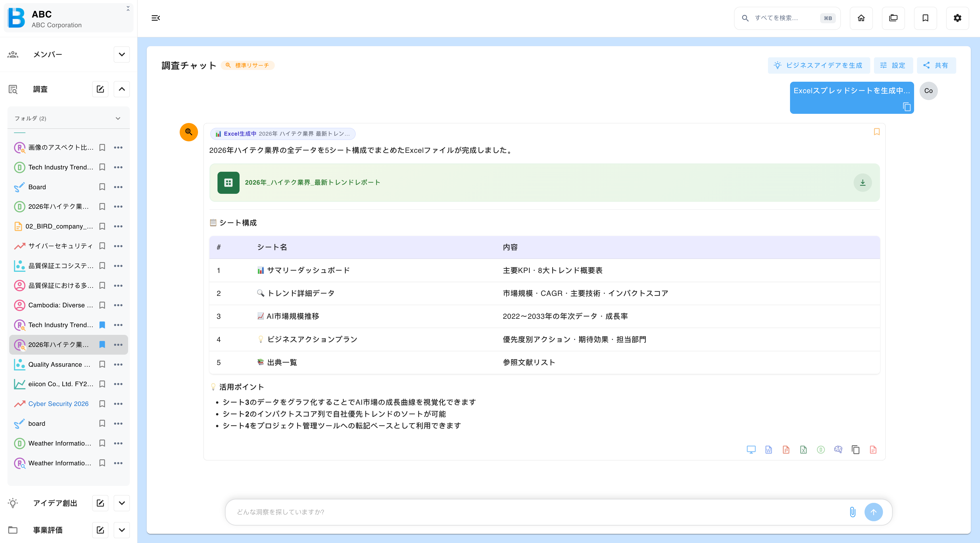Expand the アイデア創出 section
This screenshot has width=980, height=543.
click(x=122, y=503)
